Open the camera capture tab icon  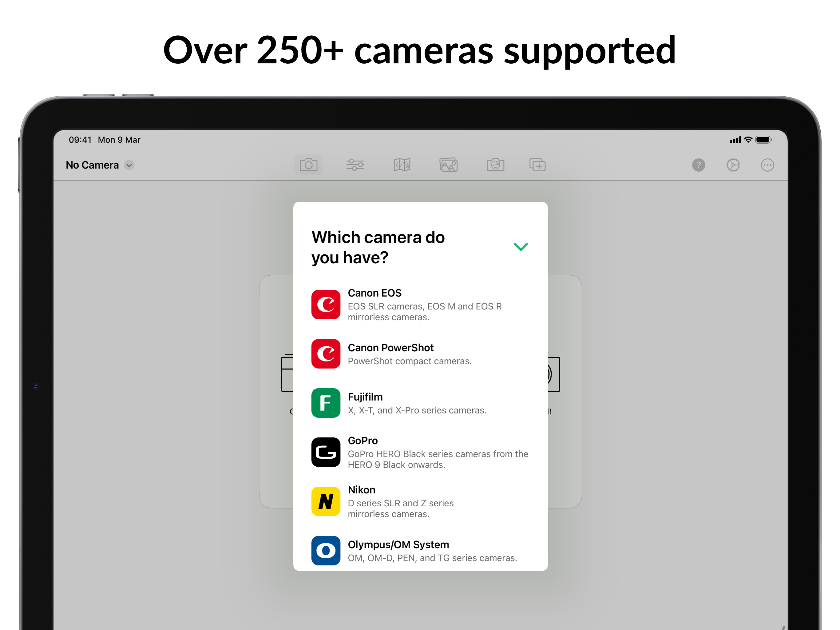tap(308, 165)
